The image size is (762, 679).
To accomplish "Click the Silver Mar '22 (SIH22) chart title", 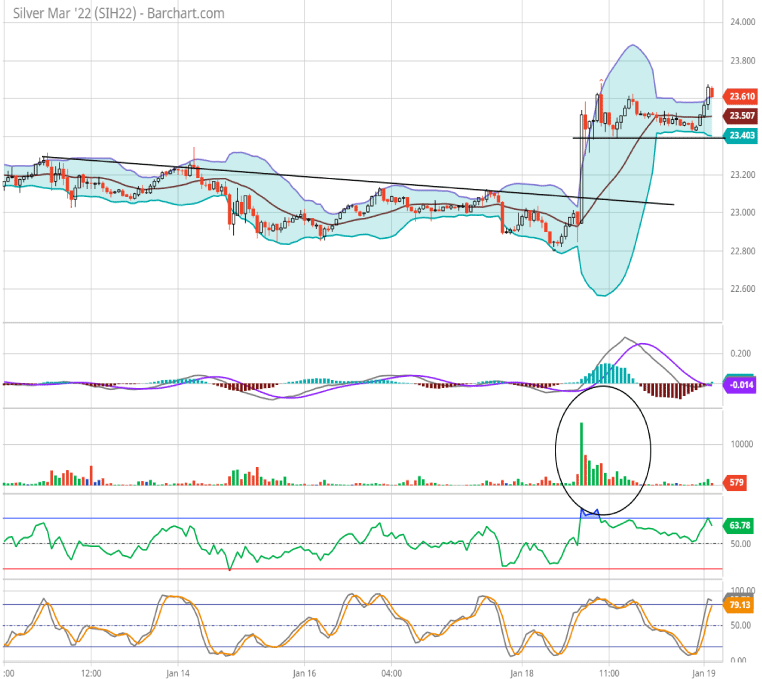I will point(114,13).
